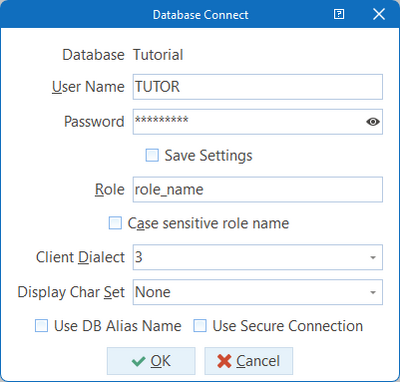
Task: Focus the Password input field
Action: click(258, 122)
